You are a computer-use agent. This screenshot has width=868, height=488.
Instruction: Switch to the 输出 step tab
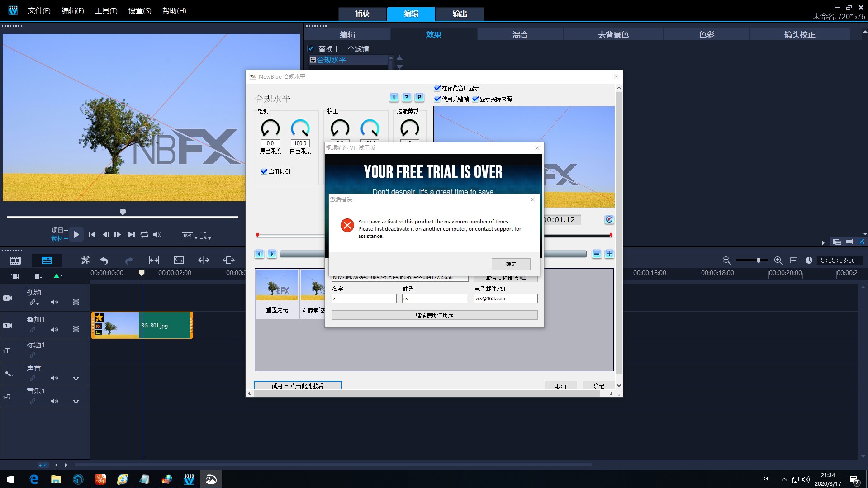tap(460, 14)
